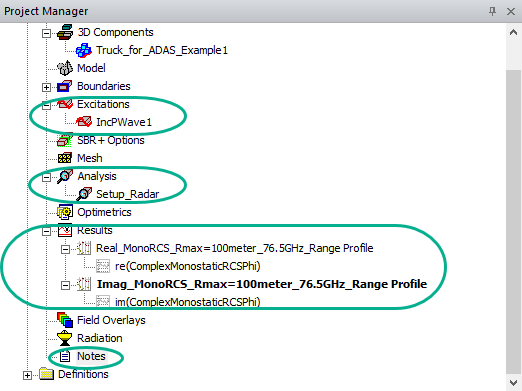Click the vertical scrollbar thumb

514,222
